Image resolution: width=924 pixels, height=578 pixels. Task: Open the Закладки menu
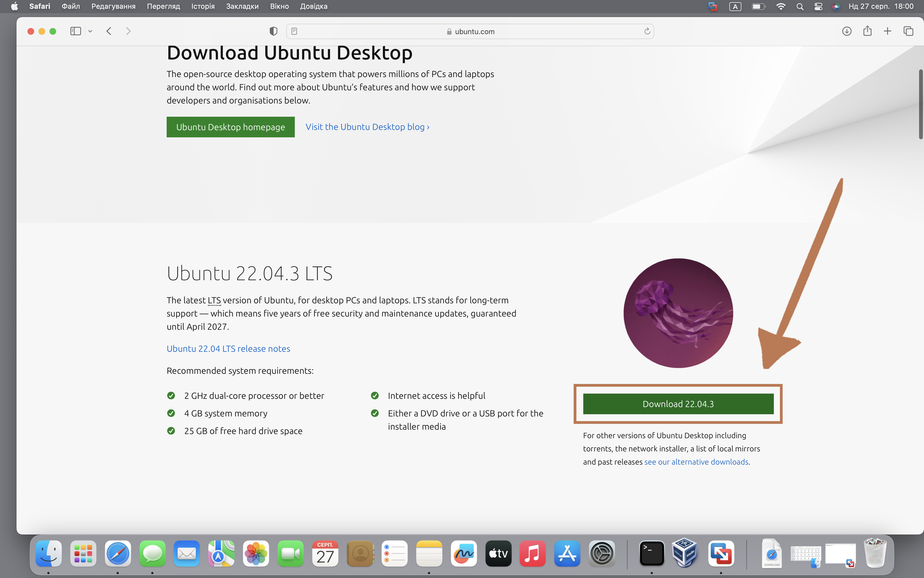pos(243,7)
